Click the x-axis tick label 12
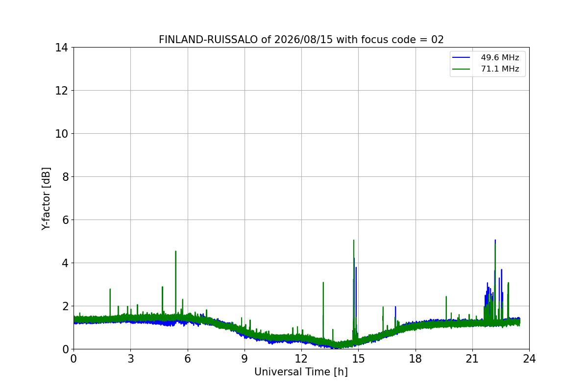The width and height of the screenshot is (588, 392). point(301,359)
